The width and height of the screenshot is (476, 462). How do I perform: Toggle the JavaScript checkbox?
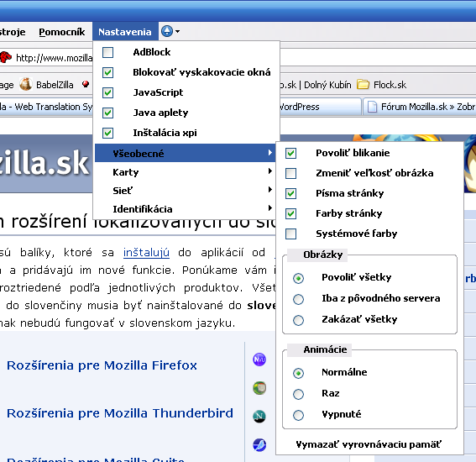coord(107,92)
